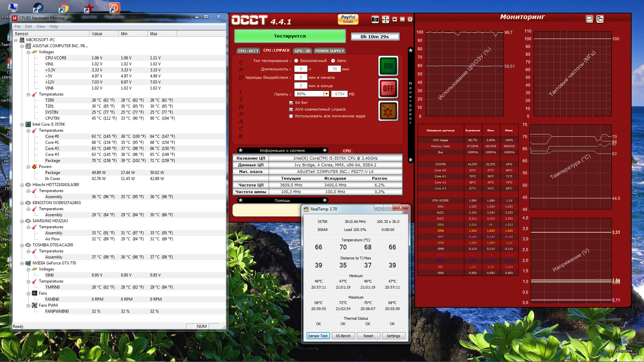Switch to the GPU : 3D tab
Viewport: 644px width, 362px height.
tap(302, 51)
